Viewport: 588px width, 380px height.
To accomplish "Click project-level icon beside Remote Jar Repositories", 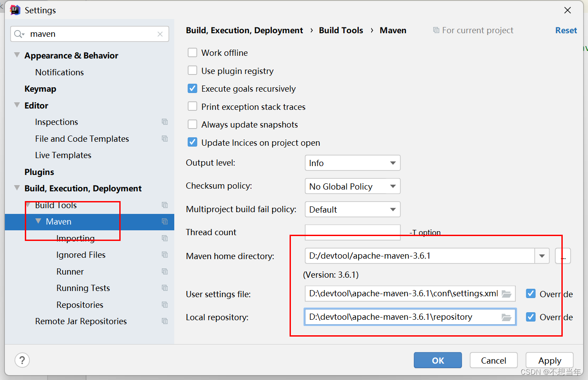I will click(165, 321).
